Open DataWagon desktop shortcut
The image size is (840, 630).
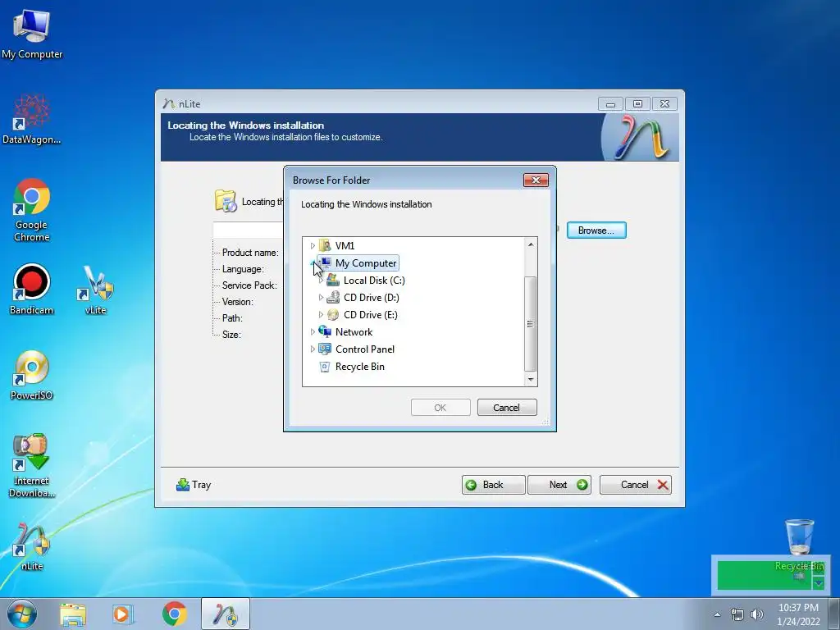coord(32,119)
